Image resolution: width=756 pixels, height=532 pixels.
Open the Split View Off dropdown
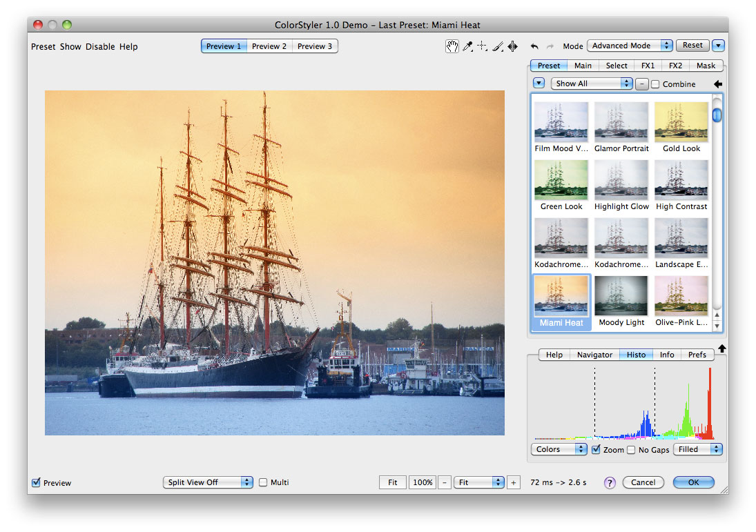tap(208, 482)
